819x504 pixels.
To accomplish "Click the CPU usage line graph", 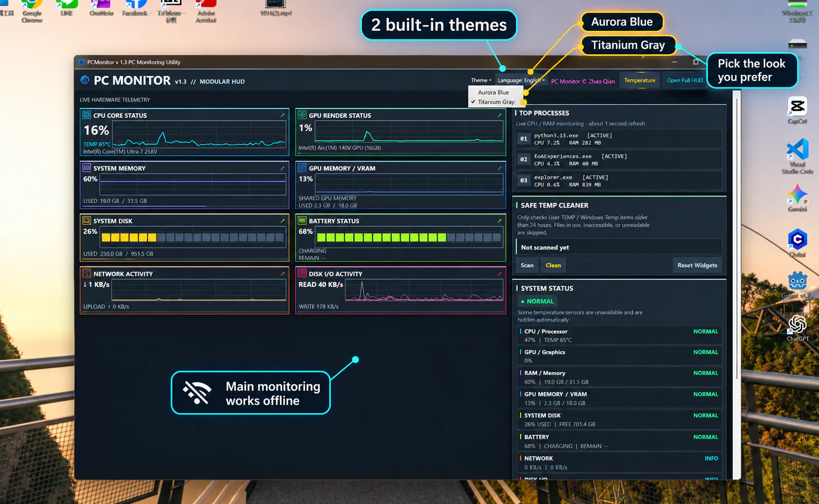I will coord(199,135).
